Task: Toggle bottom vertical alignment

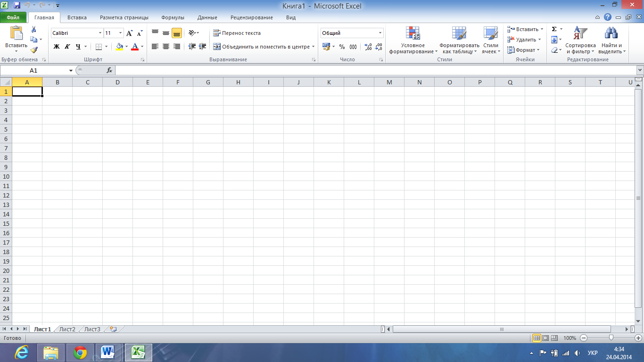Action: tap(177, 33)
